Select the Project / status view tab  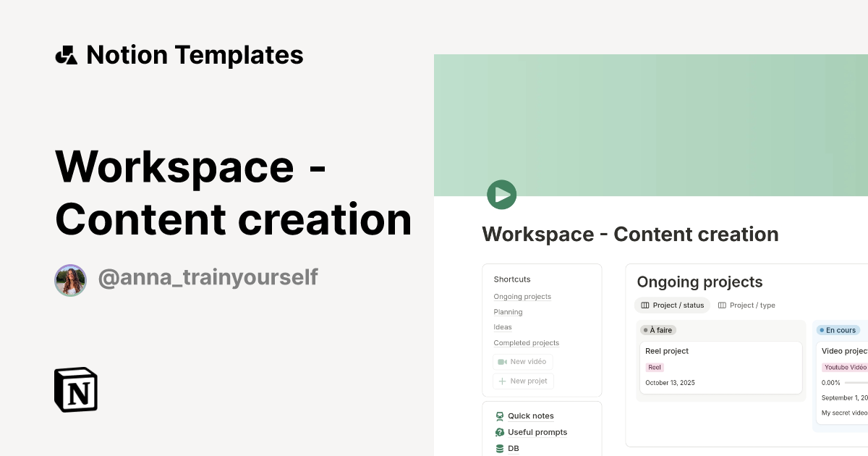(672, 305)
